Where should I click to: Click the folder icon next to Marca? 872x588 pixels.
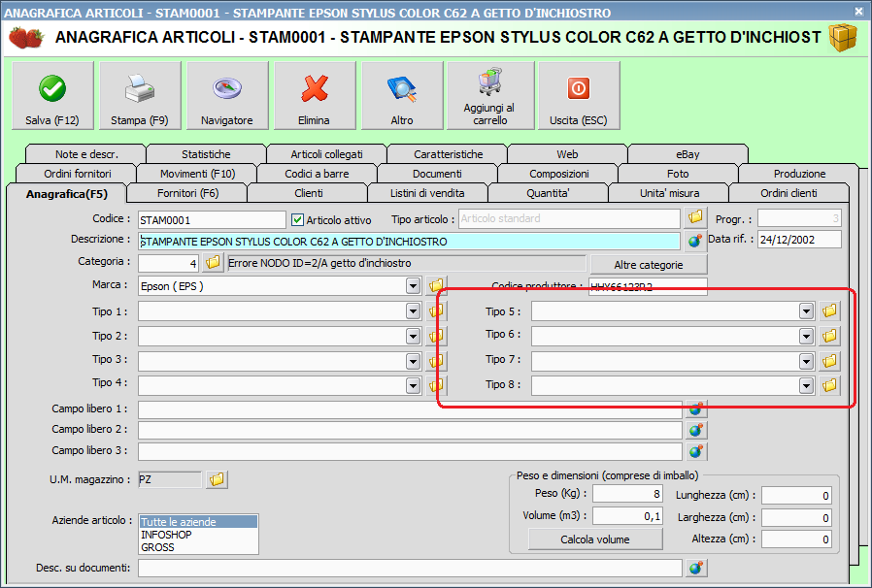coord(435,286)
